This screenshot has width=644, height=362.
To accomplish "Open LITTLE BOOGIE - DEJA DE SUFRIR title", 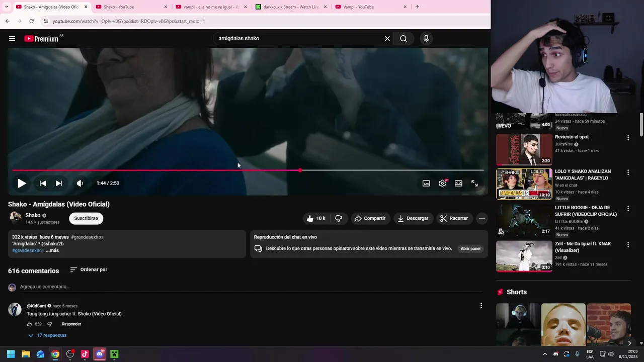I will click(x=586, y=211).
